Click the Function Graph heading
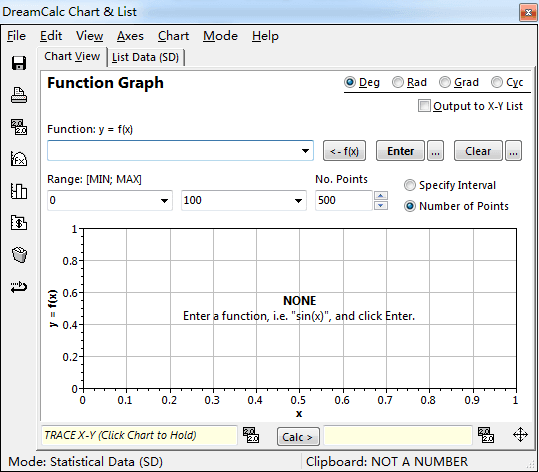539x472 pixels. tap(105, 83)
